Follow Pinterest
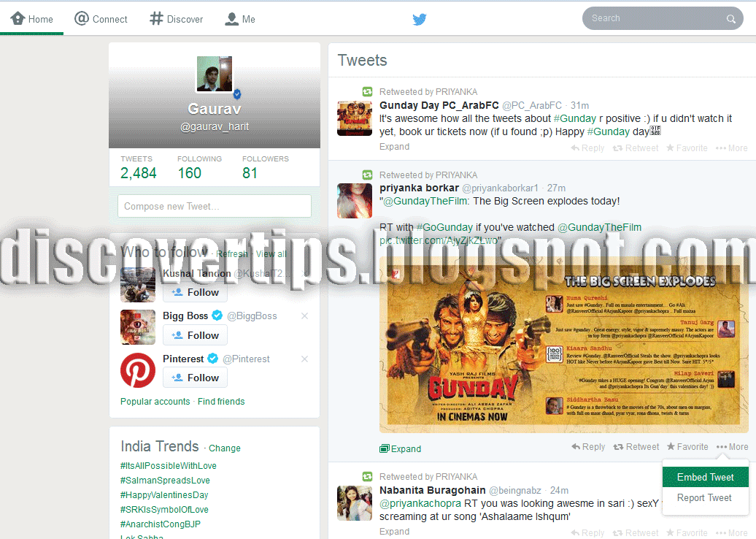Viewport: 756px width, 539px height. pyautogui.click(x=195, y=378)
